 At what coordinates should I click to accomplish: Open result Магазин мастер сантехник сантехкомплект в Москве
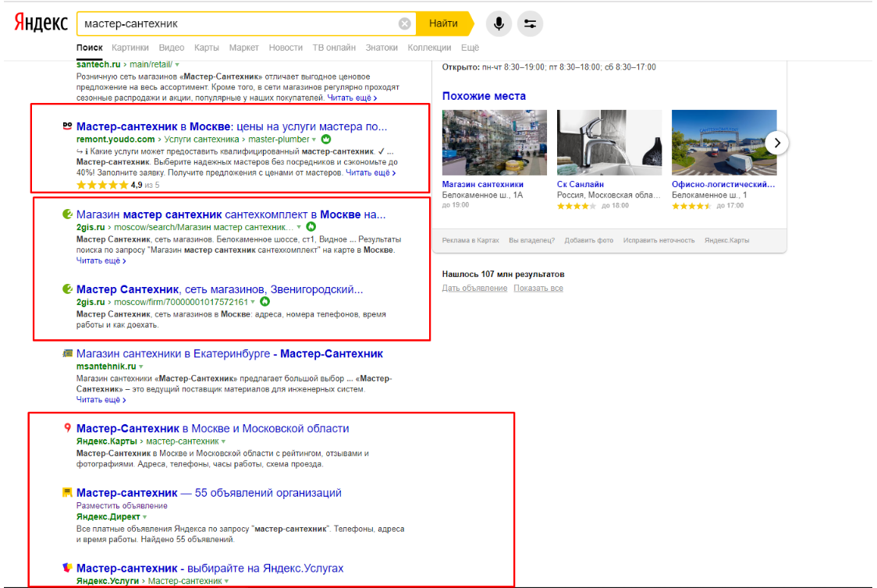(x=231, y=214)
